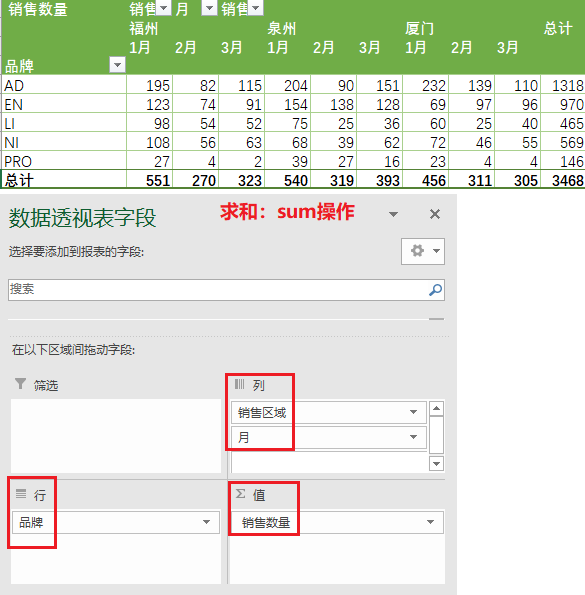This screenshot has width=585, height=595.
Task: Select the 品牌 field item in rows
Action: click(116, 523)
